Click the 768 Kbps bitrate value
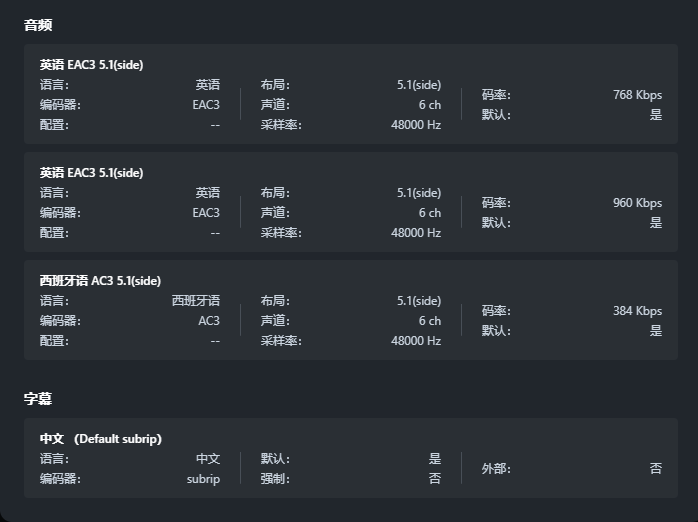 coord(637,95)
